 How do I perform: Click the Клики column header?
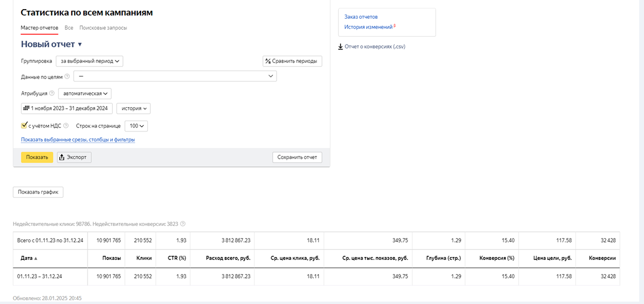coord(144,258)
